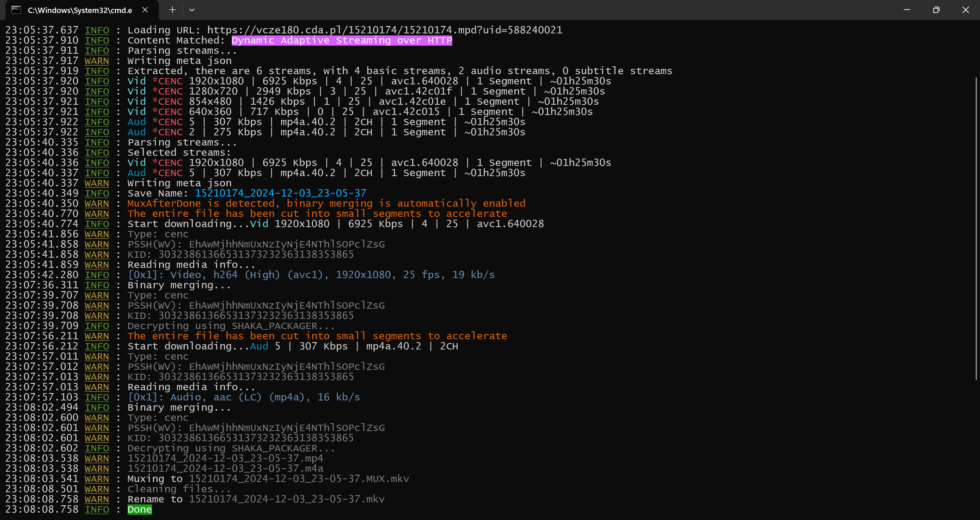Click the Muxing to .MUX.mkv filename
Image resolution: width=980 pixels, height=520 pixels.
(299, 478)
